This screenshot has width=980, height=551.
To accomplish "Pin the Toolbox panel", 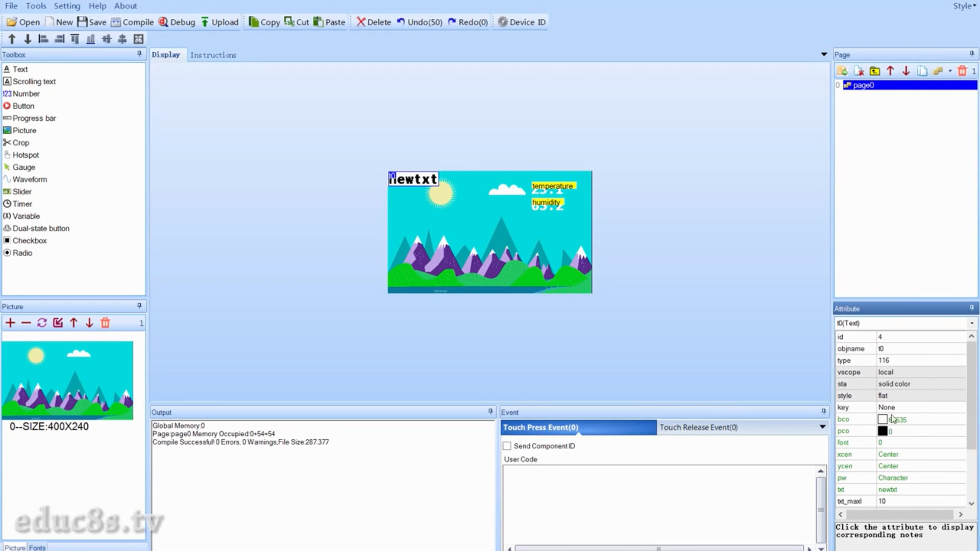I will click(139, 54).
